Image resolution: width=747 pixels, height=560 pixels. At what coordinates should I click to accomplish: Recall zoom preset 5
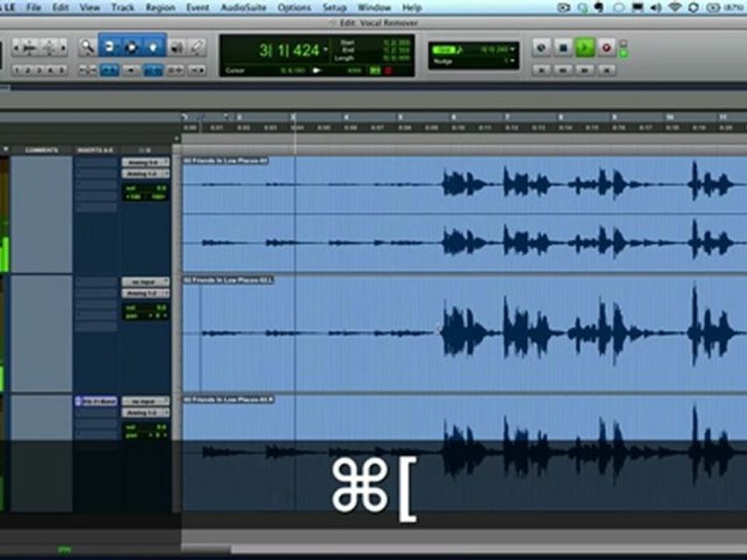click(61, 71)
